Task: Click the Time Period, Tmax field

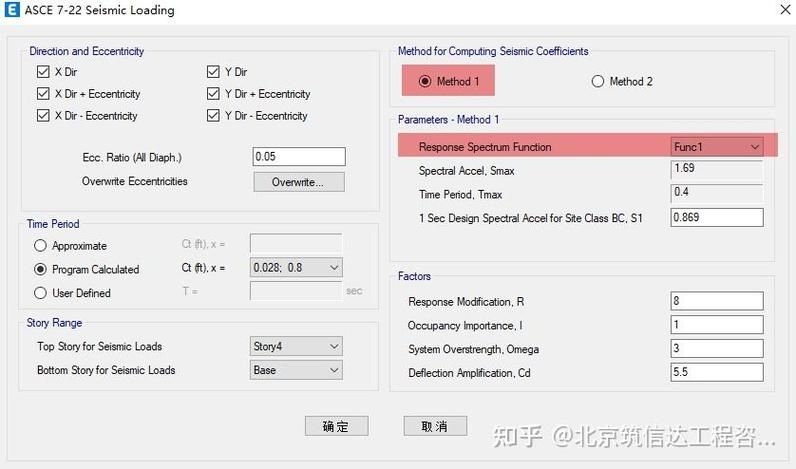Action: coord(717,193)
